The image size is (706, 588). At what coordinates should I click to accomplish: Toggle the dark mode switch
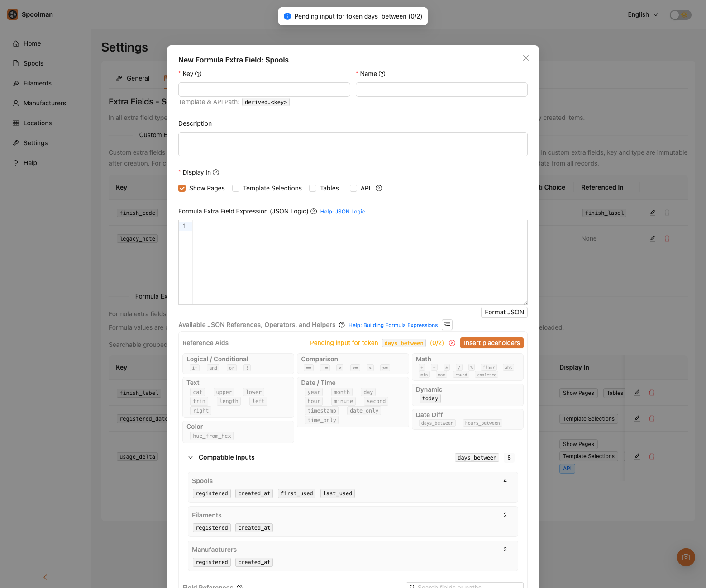pos(680,15)
